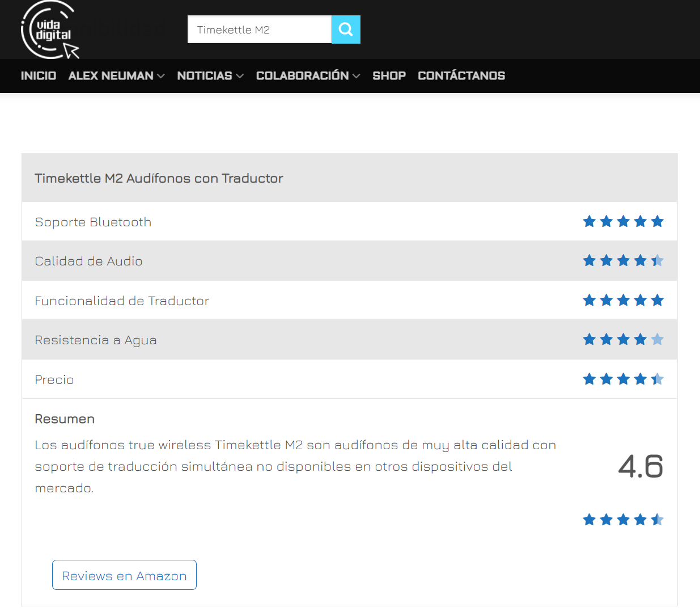700x612 pixels.
Task: Expand the COLABORACIÓN chevron arrow
Action: 356,76
